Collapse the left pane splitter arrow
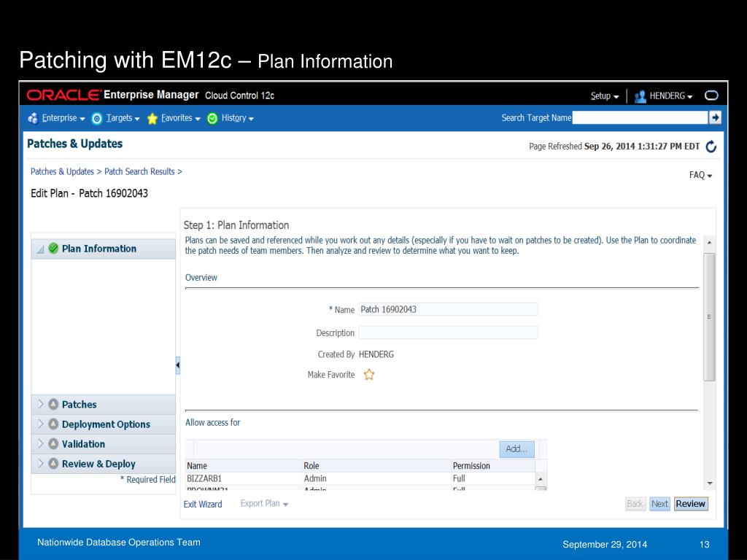The height and width of the screenshot is (560, 747). (x=178, y=365)
